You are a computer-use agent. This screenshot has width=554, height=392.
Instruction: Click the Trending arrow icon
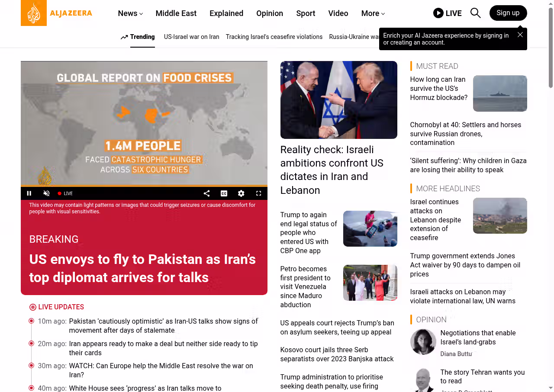(124, 37)
